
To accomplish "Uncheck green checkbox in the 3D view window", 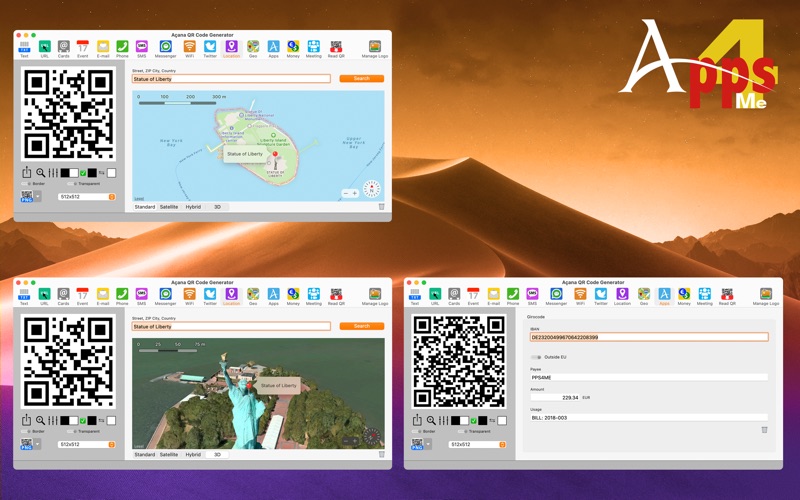I will [83, 420].
